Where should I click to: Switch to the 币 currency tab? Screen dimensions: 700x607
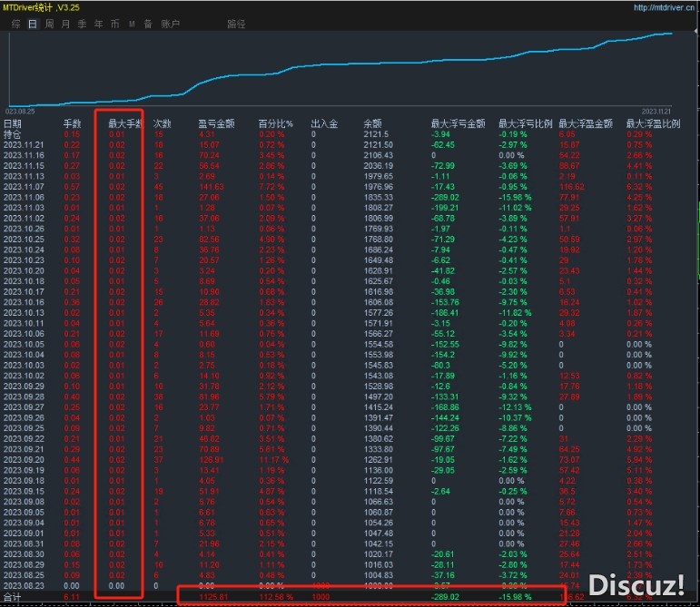click(114, 24)
